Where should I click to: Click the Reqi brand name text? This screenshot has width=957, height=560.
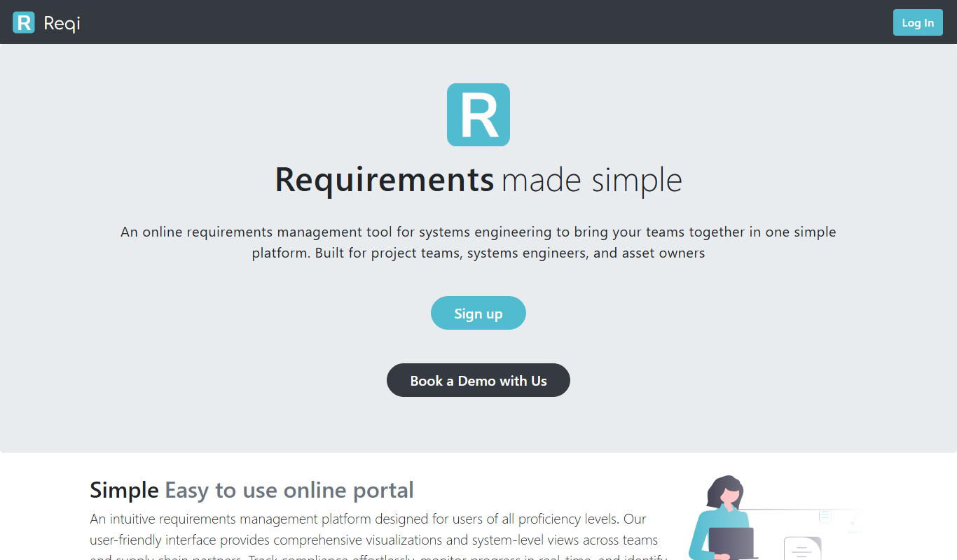62,23
